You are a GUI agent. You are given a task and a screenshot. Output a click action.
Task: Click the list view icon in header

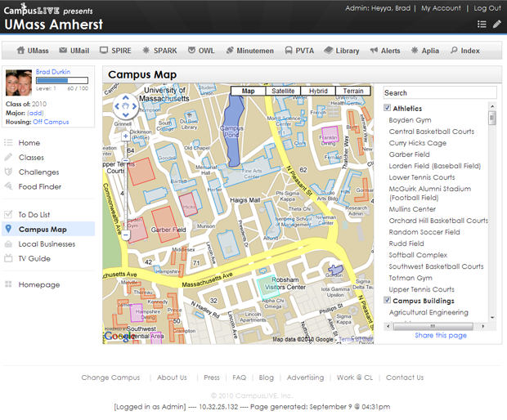click(482, 25)
